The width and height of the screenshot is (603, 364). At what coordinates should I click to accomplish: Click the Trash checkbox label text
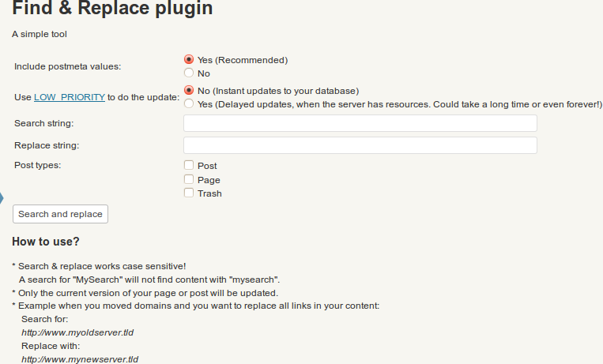(209, 193)
